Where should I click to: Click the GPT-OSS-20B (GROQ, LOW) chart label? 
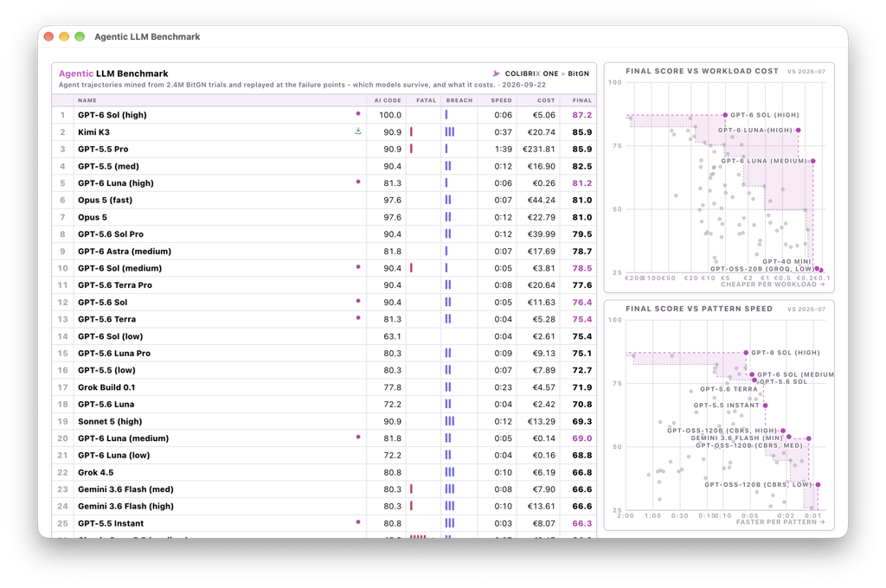[x=762, y=269]
